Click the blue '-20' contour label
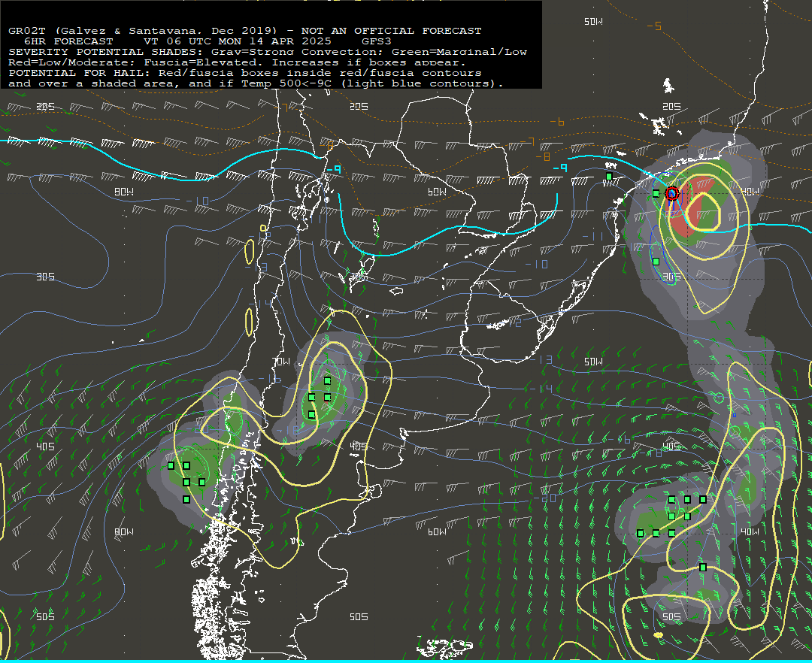 point(545,498)
